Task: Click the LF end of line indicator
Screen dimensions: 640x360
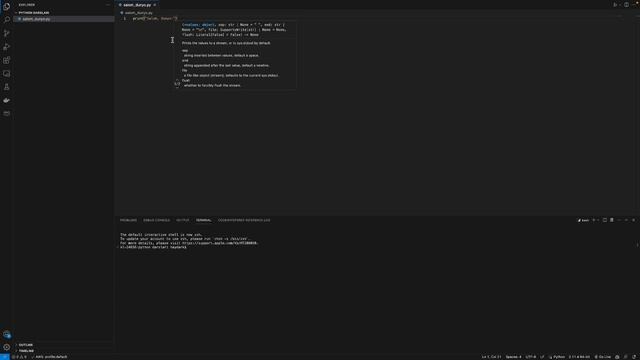Action: click(x=542, y=357)
